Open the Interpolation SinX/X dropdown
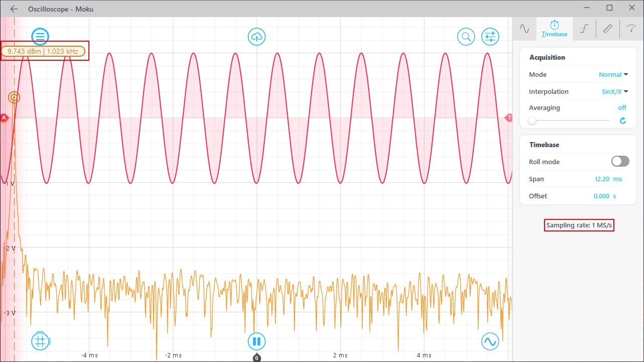The height and width of the screenshot is (362, 644). [615, 91]
